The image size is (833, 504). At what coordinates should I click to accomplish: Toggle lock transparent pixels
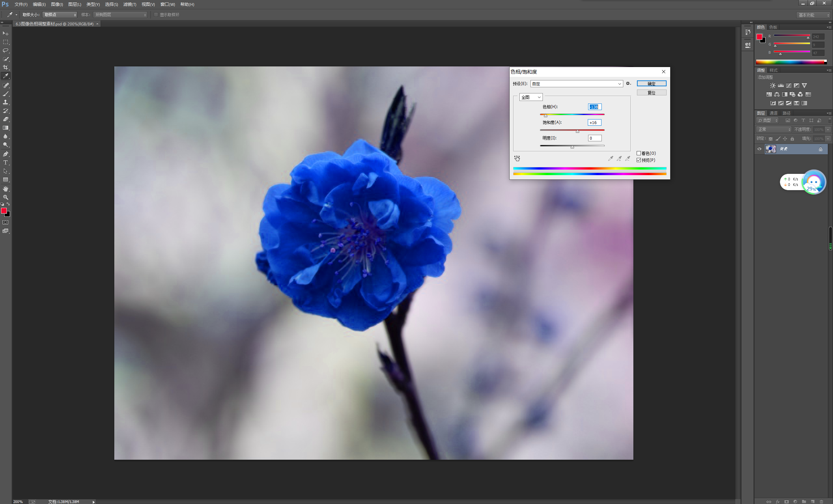(x=770, y=139)
